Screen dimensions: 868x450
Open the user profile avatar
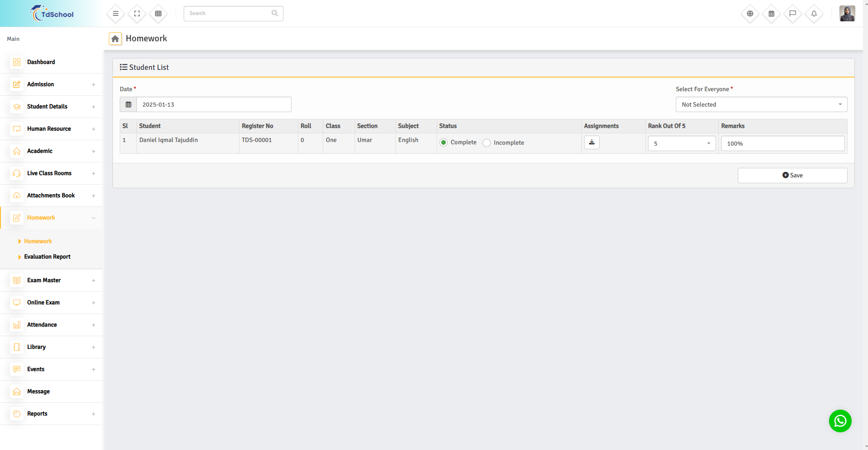847,14
